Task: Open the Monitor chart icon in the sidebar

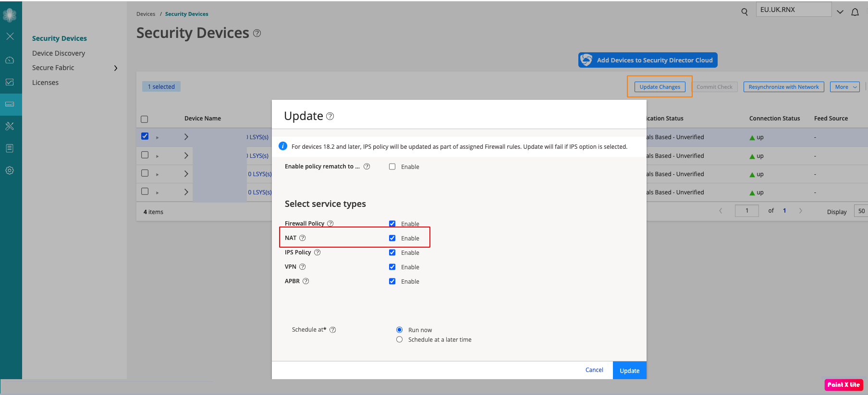Action: (x=10, y=82)
